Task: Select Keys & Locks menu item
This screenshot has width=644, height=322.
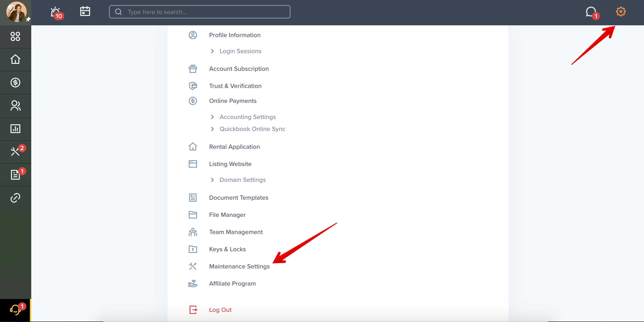Action: coord(227,249)
